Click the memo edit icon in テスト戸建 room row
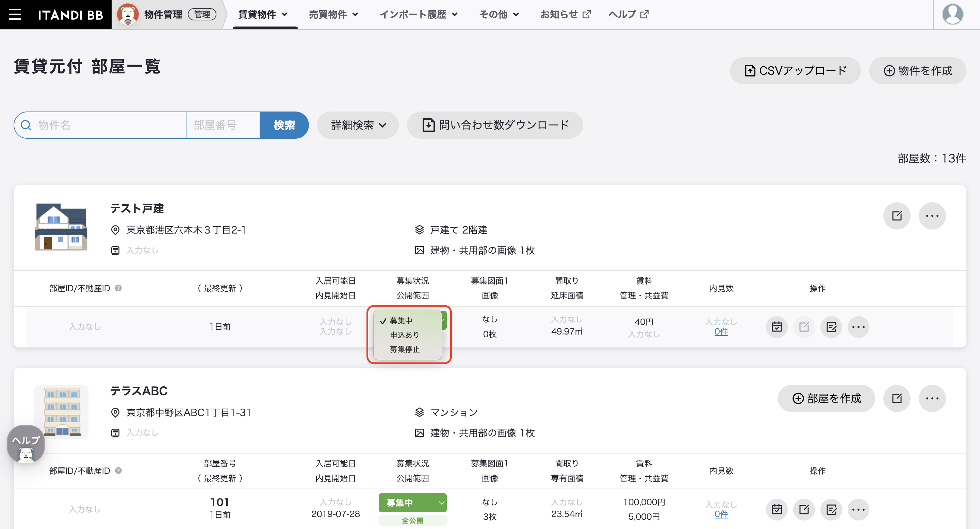Screen dimensions: 980x529 (831, 327)
